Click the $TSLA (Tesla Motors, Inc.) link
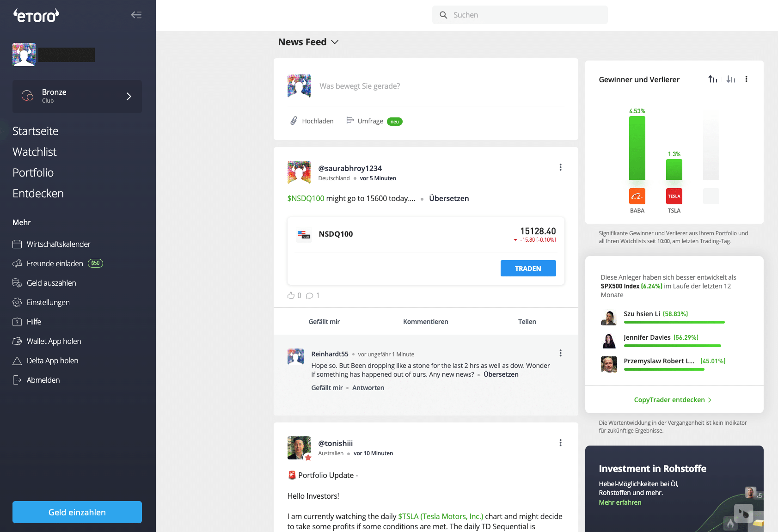Image resolution: width=778 pixels, height=532 pixels. tap(441, 516)
